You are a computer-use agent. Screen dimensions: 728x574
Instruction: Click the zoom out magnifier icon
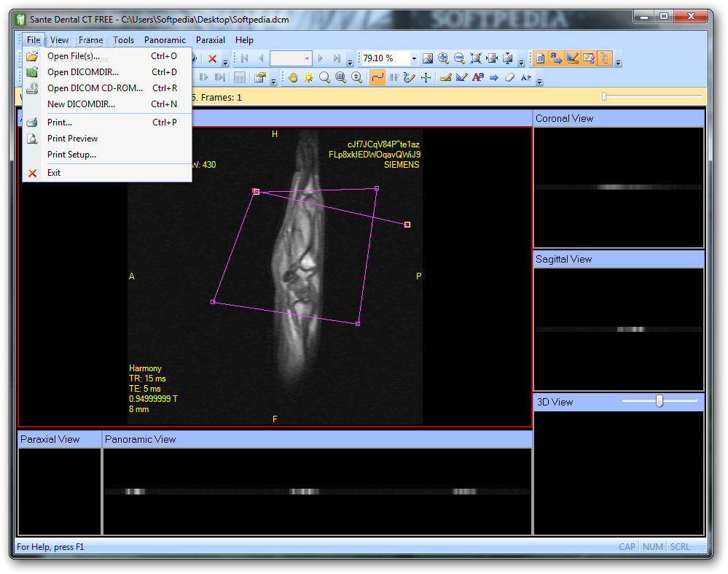(x=459, y=58)
